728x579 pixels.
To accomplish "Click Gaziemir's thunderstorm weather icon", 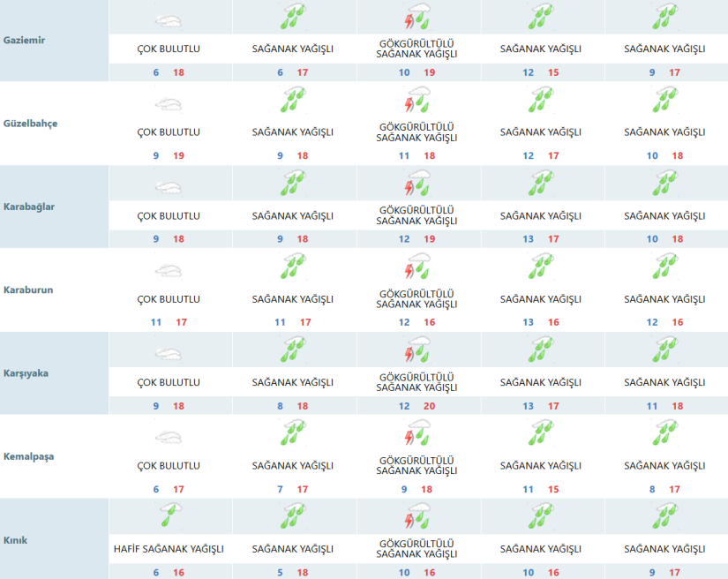I will click(417, 19).
